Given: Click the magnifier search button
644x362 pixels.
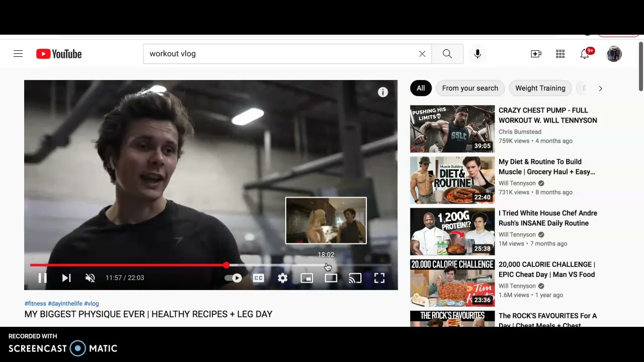Looking at the screenshot, I should (447, 54).
